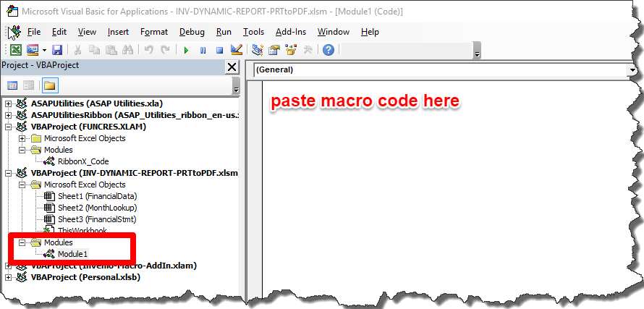Close the Project - VBAProject pane
Image resolution: width=644 pixels, height=309 pixels.
[232, 67]
